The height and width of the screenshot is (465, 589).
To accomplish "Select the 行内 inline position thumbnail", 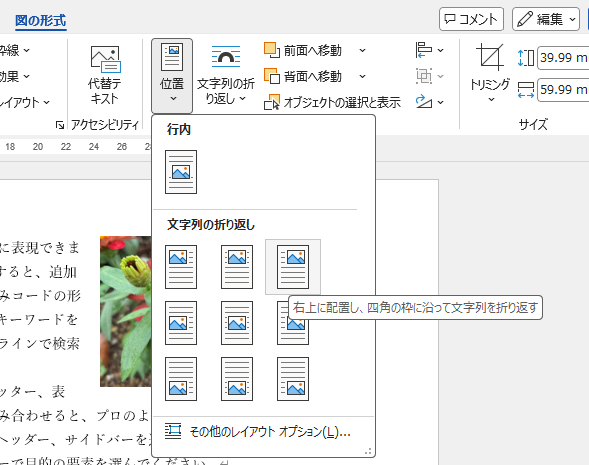I will click(x=181, y=172).
